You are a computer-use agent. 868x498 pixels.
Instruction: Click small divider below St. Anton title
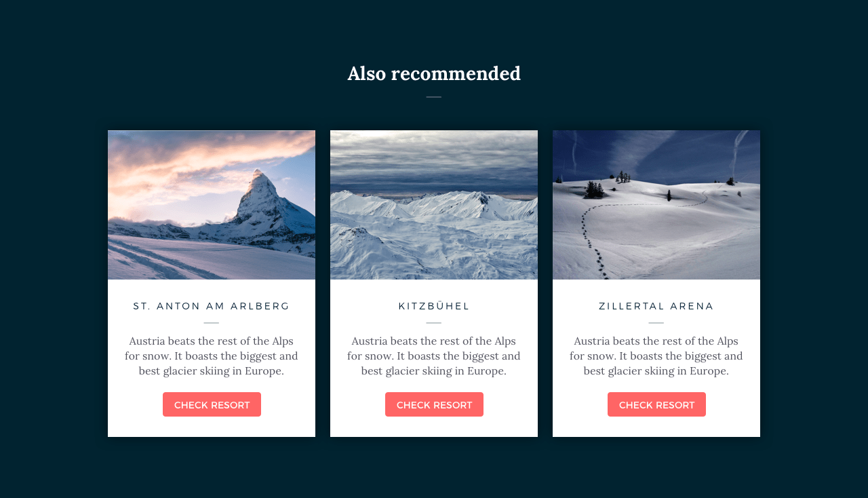pos(212,323)
